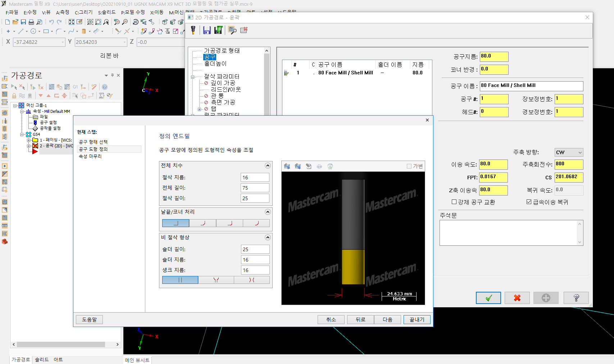Click the 절삭 지름 input field
Viewport: 614px width, 364px height.
(255, 178)
